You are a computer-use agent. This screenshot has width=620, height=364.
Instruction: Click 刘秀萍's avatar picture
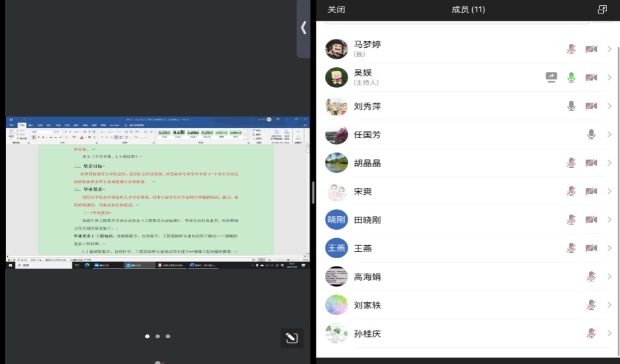pos(336,106)
